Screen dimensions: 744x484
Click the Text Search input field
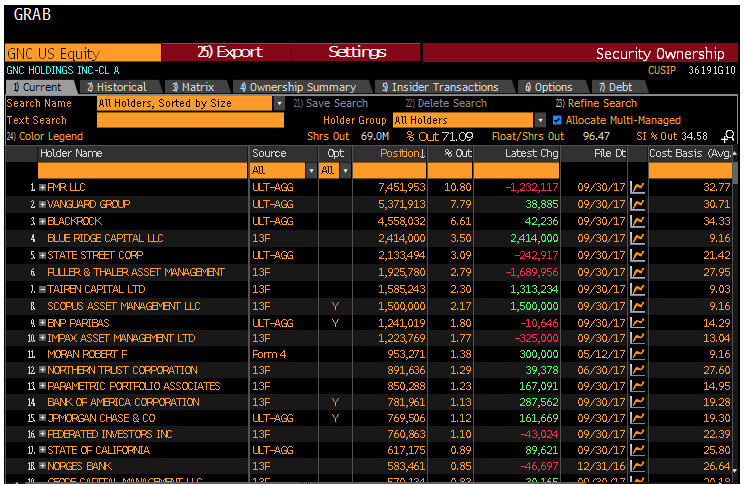[190, 121]
